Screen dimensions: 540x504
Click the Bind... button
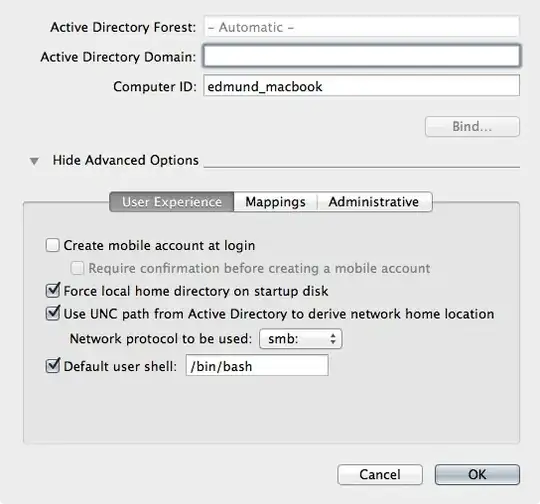[x=472, y=126]
